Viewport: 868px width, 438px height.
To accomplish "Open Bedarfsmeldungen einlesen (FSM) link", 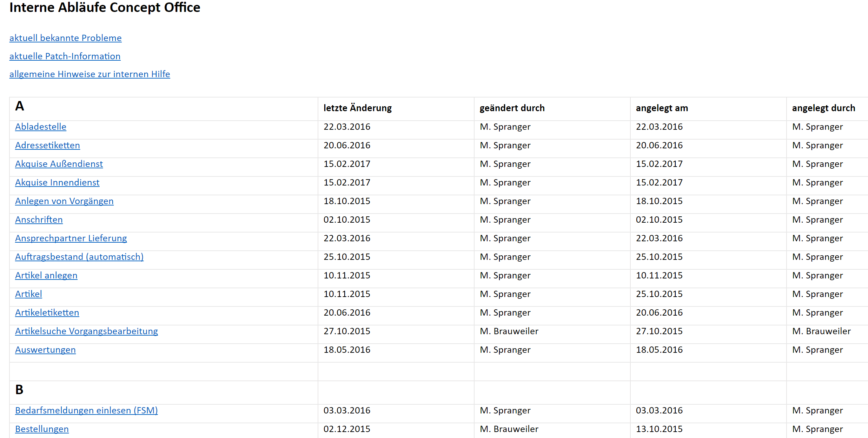I will click(86, 410).
